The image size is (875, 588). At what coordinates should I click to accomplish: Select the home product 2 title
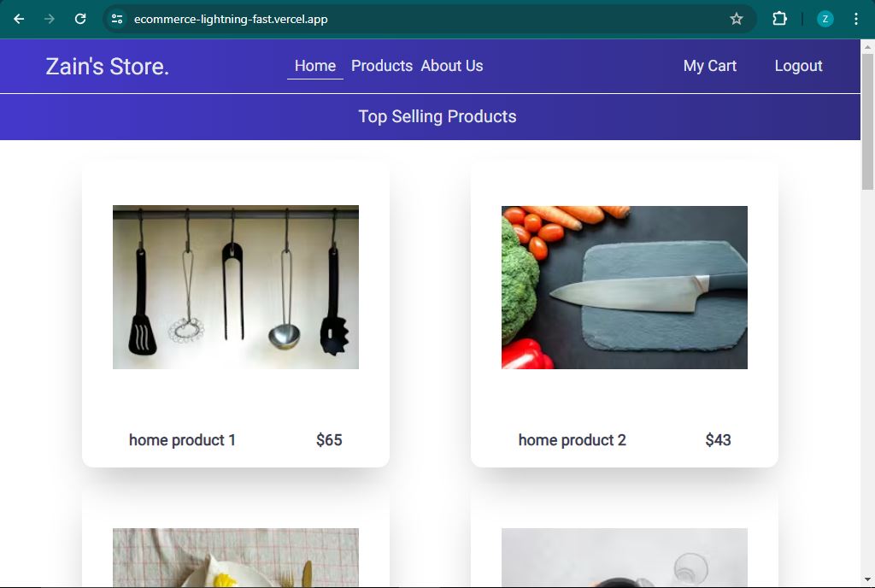click(572, 440)
